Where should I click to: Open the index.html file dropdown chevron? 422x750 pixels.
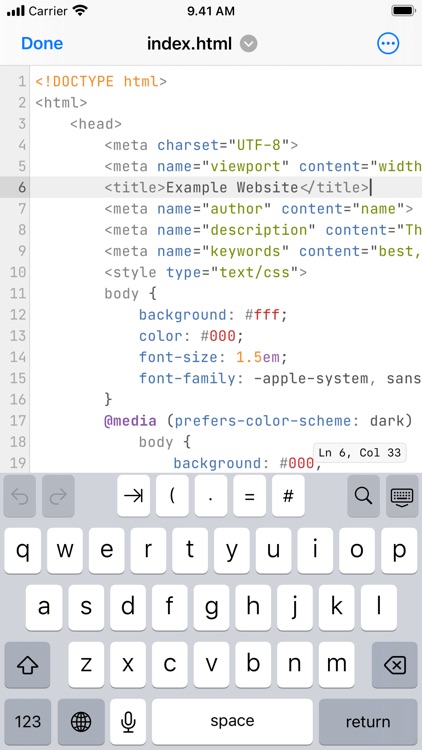tap(248, 44)
